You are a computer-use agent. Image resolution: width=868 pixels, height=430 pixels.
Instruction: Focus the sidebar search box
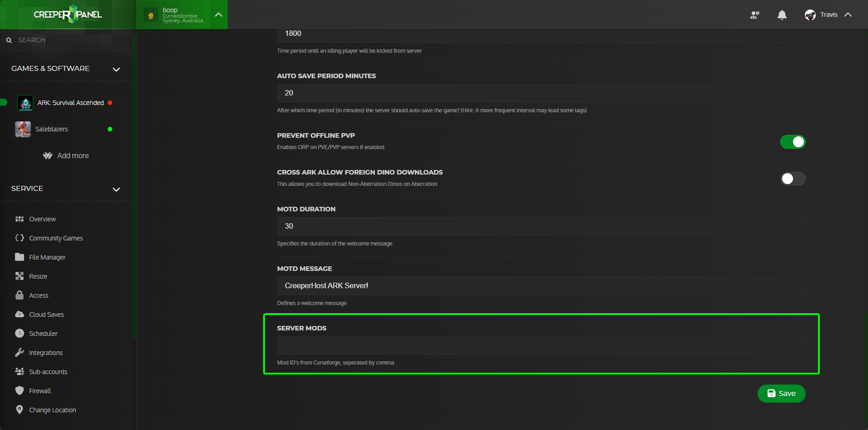[x=68, y=40]
